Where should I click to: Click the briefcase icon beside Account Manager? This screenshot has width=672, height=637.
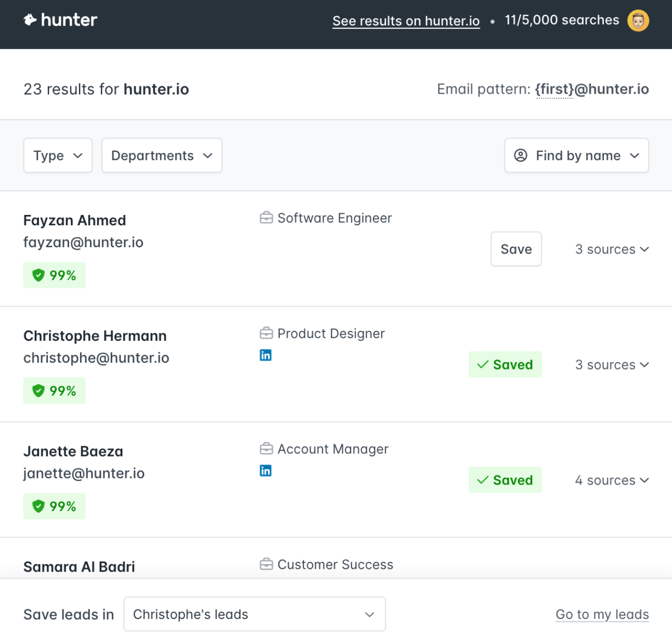[266, 449]
